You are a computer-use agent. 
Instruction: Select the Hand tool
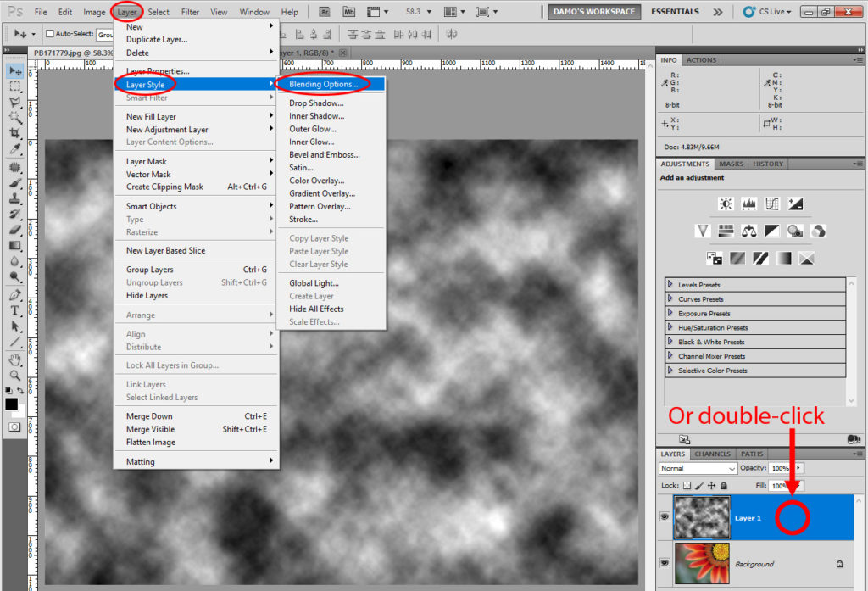pos(15,359)
